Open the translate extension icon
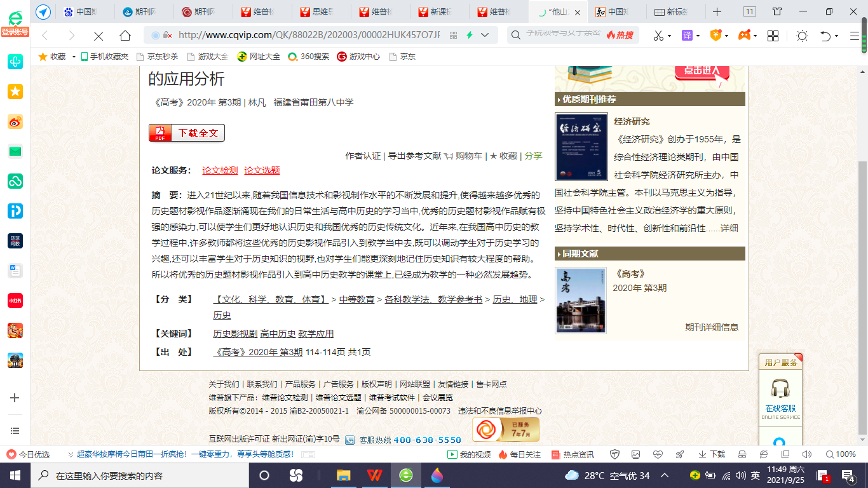Image resolution: width=868 pixels, height=488 pixels. tap(687, 36)
